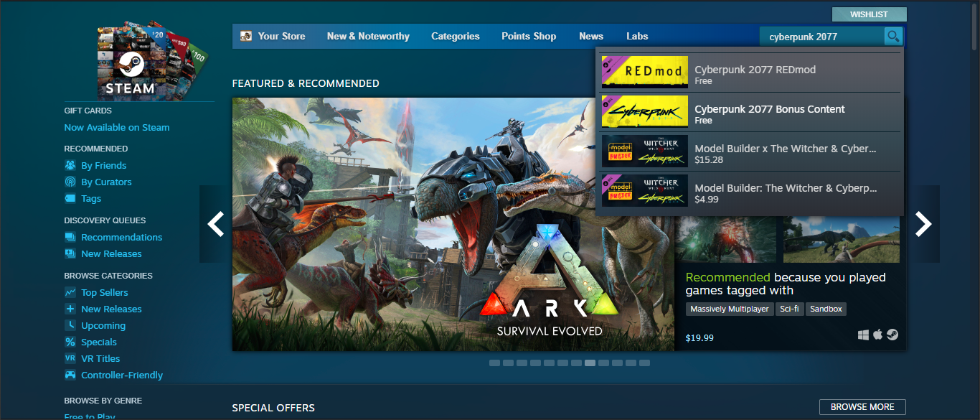
Task: Open the Your Store menu
Action: click(273, 36)
